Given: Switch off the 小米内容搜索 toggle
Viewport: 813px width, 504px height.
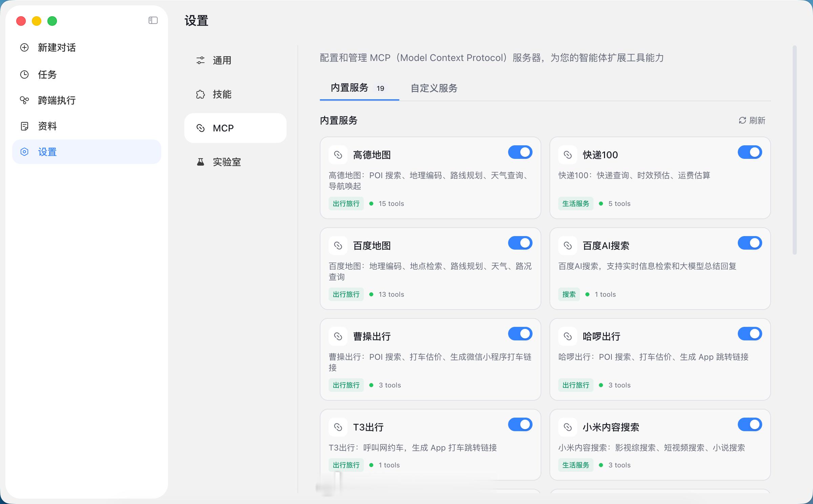Looking at the screenshot, I should click(x=750, y=425).
